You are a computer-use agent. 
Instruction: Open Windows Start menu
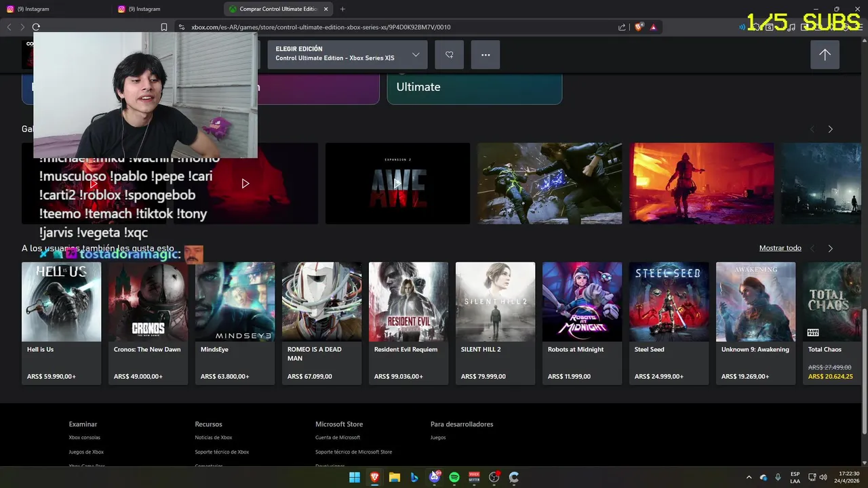355,477
